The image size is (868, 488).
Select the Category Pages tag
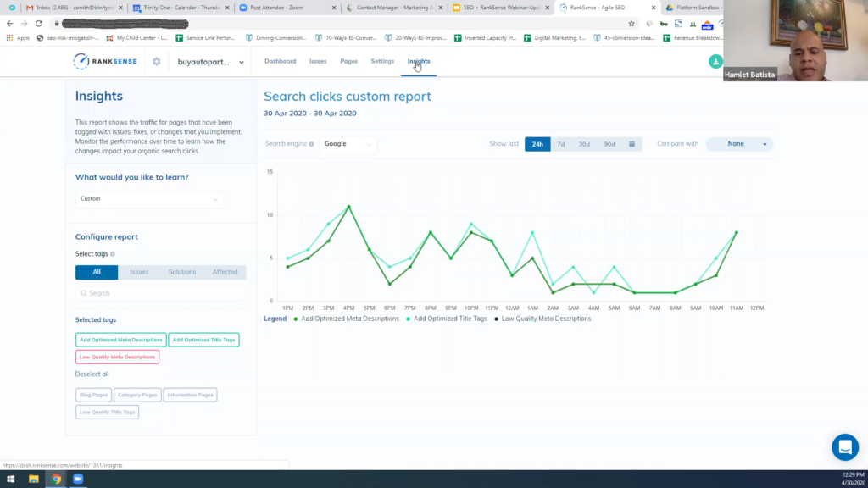(137, 395)
